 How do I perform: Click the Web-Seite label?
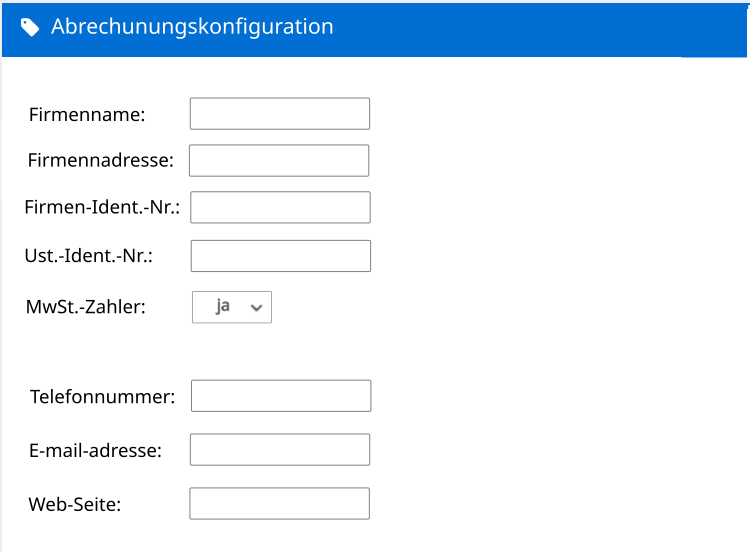75,505
